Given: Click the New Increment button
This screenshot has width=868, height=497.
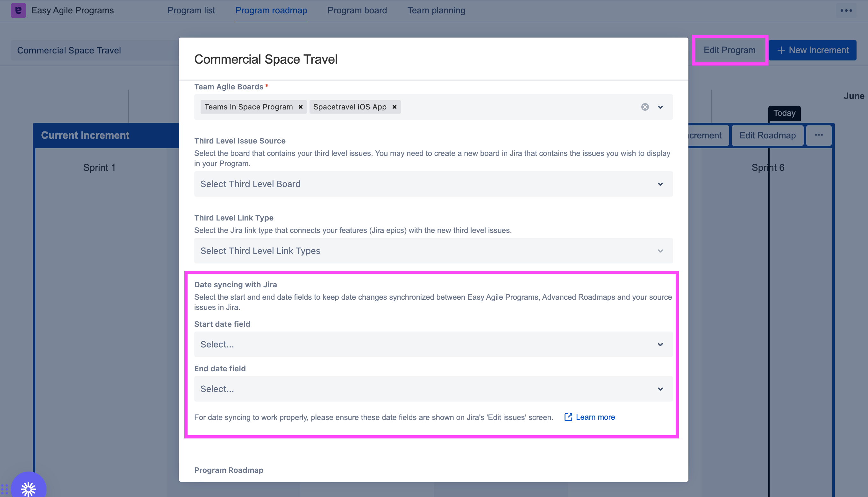Looking at the screenshot, I should tap(812, 50).
